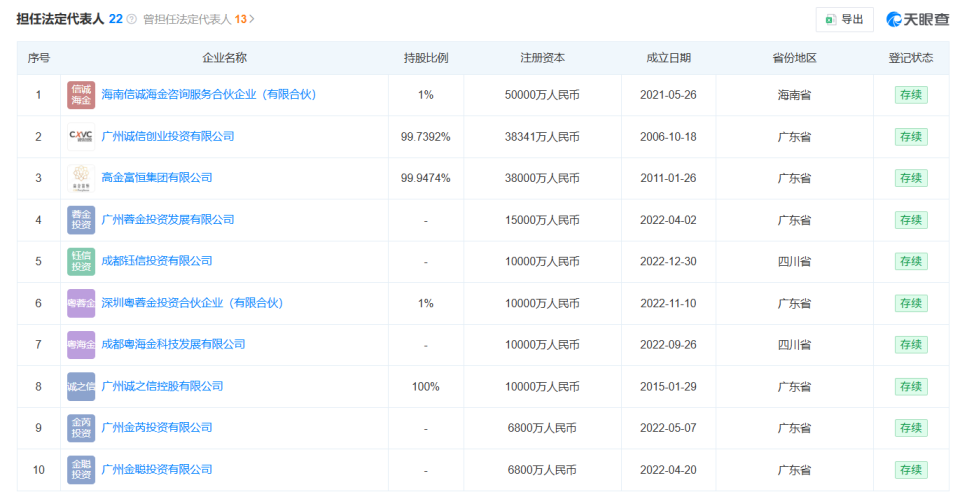Click the 注册资本 column header

(542, 58)
